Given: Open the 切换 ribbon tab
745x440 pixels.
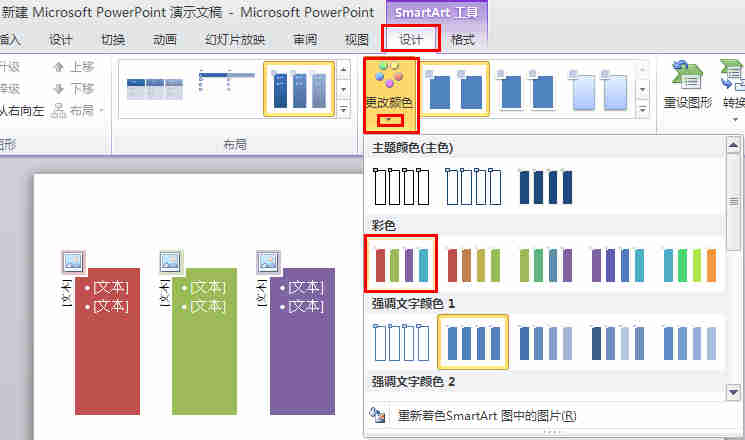Looking at the screenshot, I should [x=113, y=39].
